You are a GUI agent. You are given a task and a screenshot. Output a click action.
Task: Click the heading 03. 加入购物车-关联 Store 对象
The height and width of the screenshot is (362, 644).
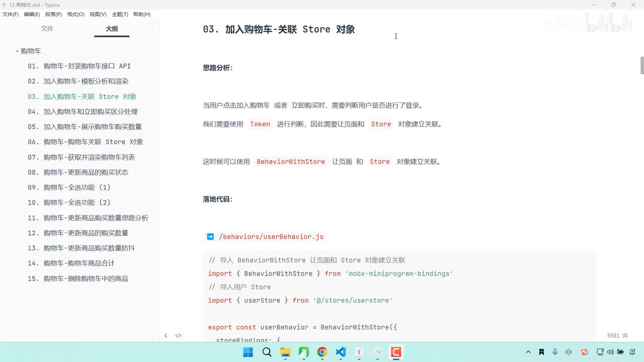(279, 29)
